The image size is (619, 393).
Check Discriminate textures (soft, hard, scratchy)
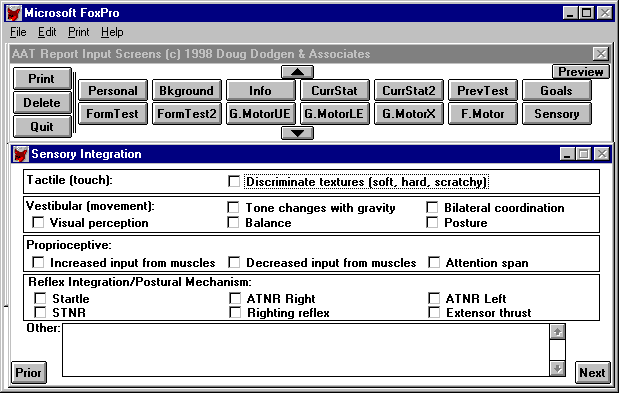[234, 182]
